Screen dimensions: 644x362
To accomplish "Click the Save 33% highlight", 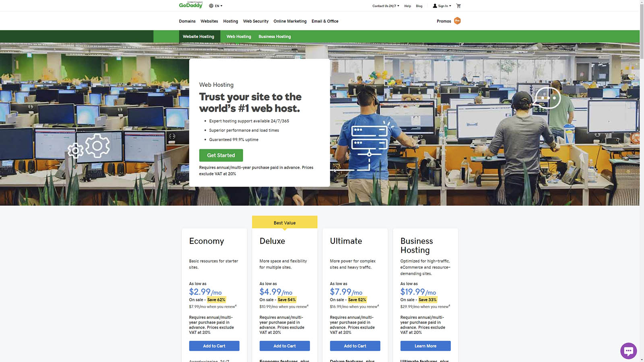I will 427,300.
